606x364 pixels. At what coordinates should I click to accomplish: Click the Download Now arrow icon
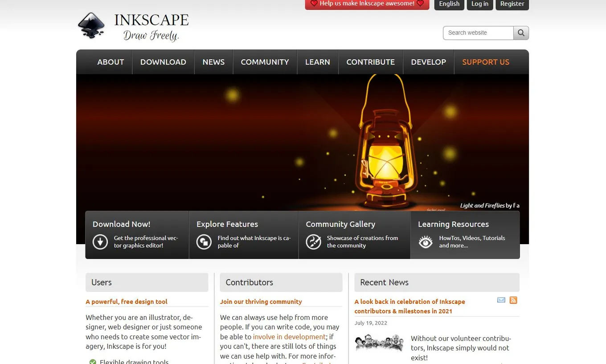pyautogui.click(x=100, y=242)
